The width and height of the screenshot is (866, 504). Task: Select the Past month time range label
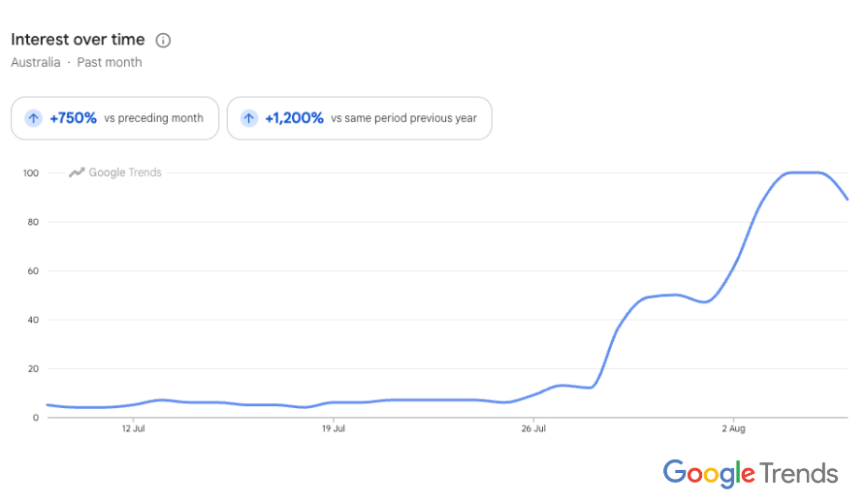click(x=110, y=62)
